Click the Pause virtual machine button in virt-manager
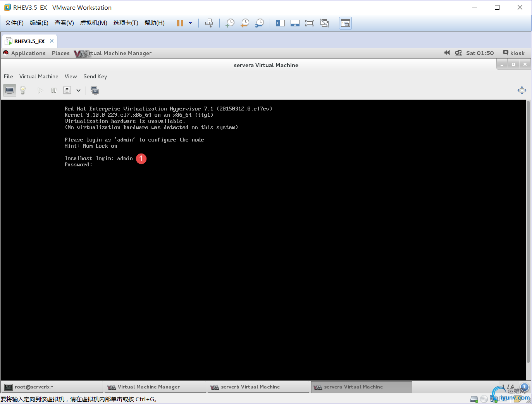Image resolution: width=532 pixels, height=404 pixels. [x=54, y=90]
